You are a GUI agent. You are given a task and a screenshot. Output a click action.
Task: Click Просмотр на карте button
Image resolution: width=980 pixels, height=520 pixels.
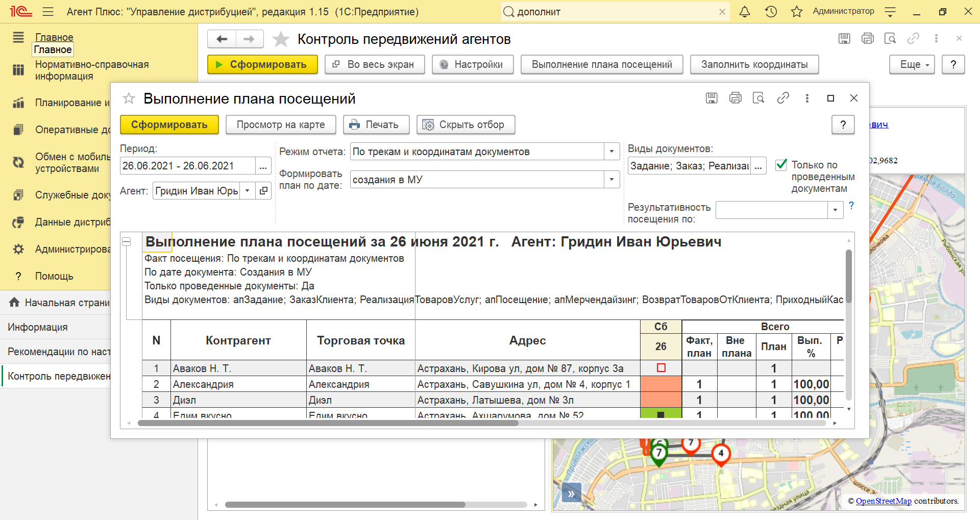(x=281, y=125)
